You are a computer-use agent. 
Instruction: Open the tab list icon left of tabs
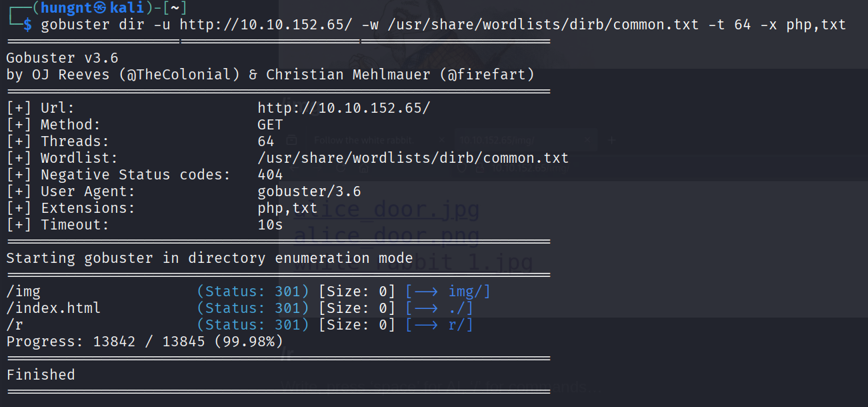[x=291, y=140]
